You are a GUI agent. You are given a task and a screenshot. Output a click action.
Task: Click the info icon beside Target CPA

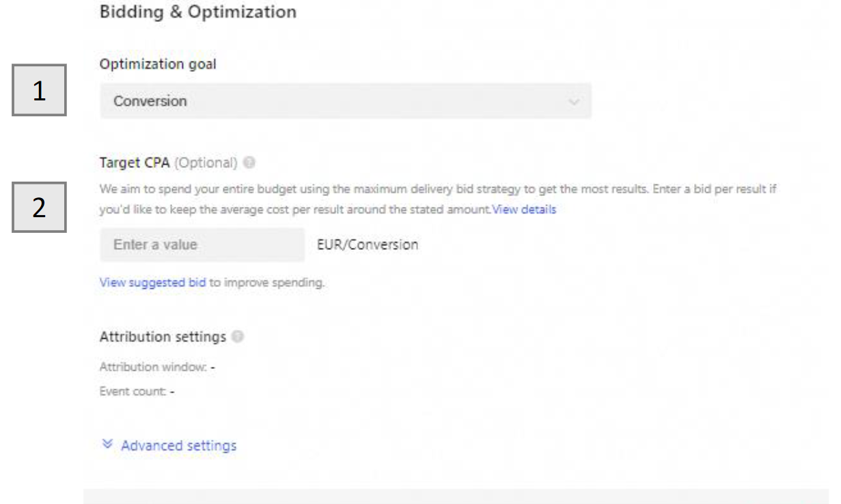(x=249, y=164)
